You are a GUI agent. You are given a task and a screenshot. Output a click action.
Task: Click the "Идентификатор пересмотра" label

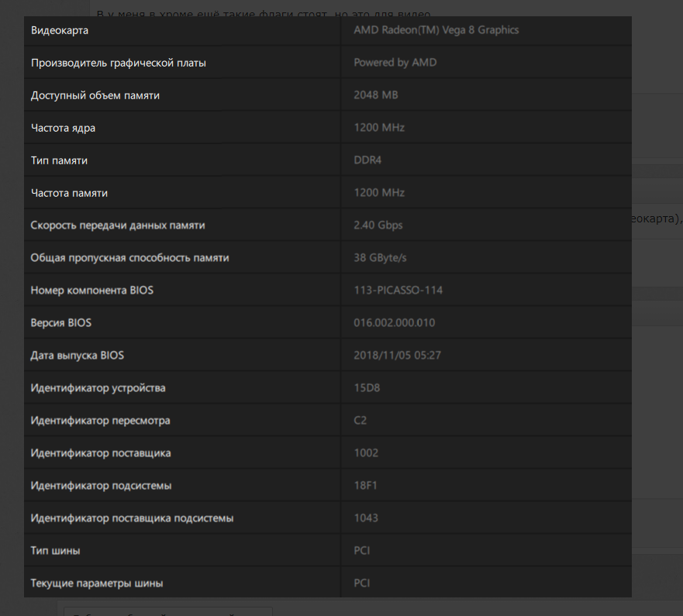(100, 421)
